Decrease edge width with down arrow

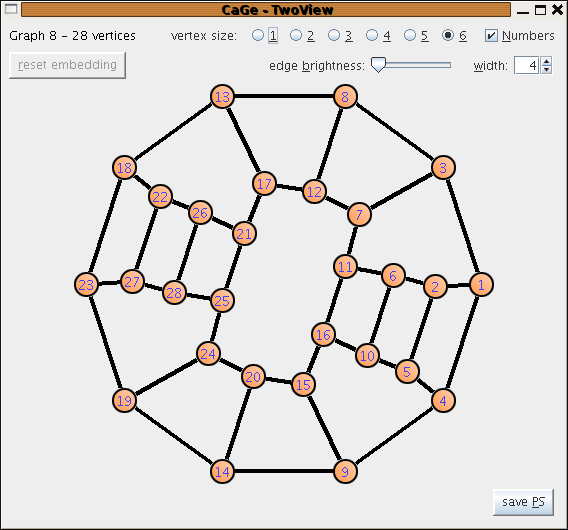coord(546,70)
